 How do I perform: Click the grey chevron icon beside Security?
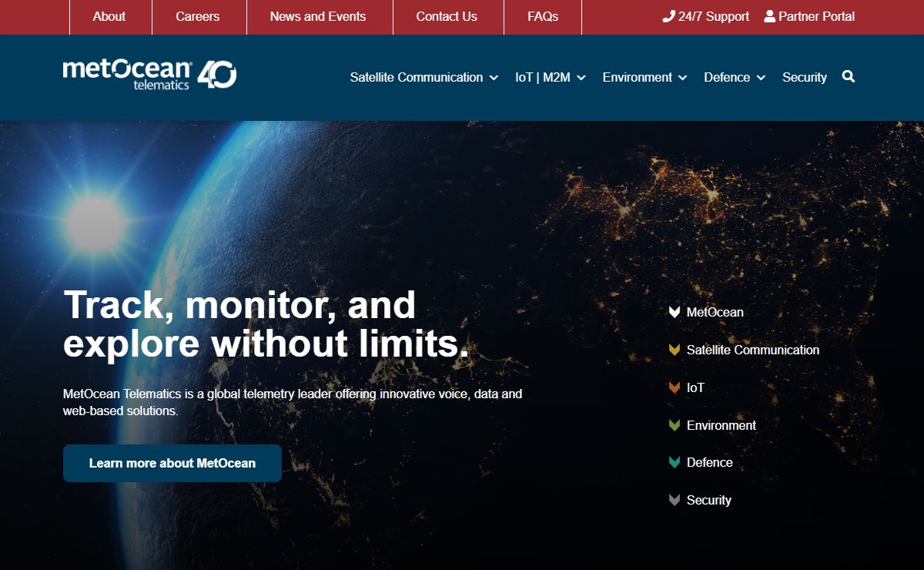(x=675, y=500)
